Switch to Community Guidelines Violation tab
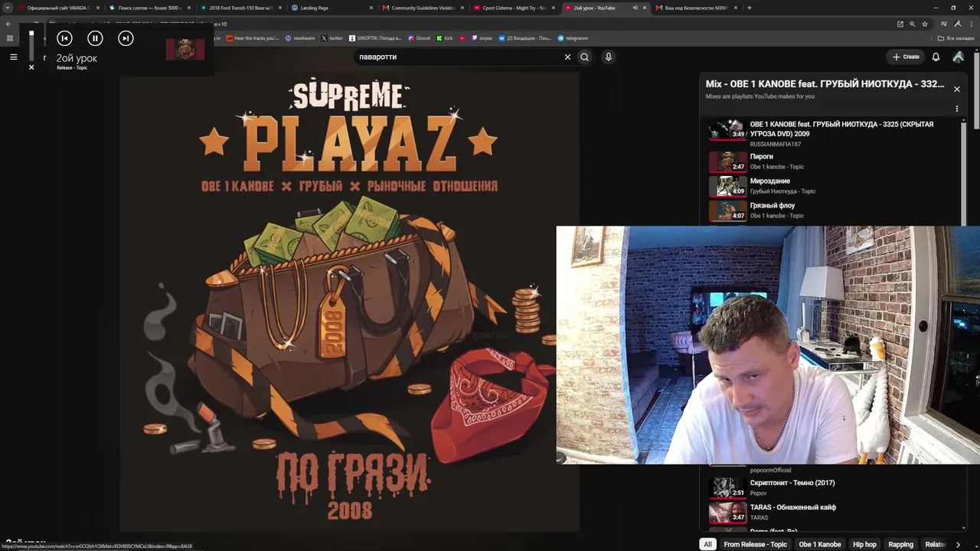Viewport: 980px width, 551px height. click(x=423, y=8)
